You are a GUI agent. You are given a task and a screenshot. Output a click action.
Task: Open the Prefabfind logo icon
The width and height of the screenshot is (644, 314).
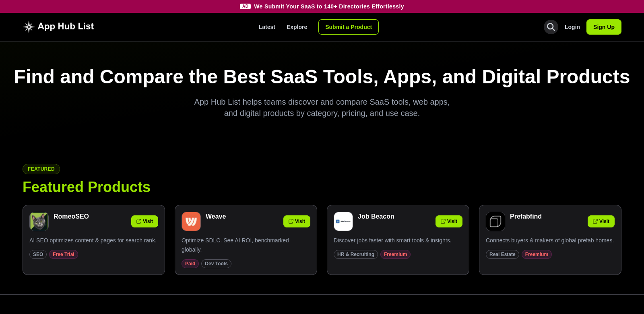pyautogui.click(x=495, y=221)
